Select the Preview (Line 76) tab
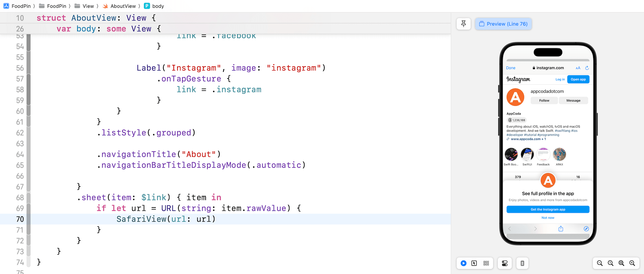The width and height of the screenshot is (644, 274). pos(503,24)
